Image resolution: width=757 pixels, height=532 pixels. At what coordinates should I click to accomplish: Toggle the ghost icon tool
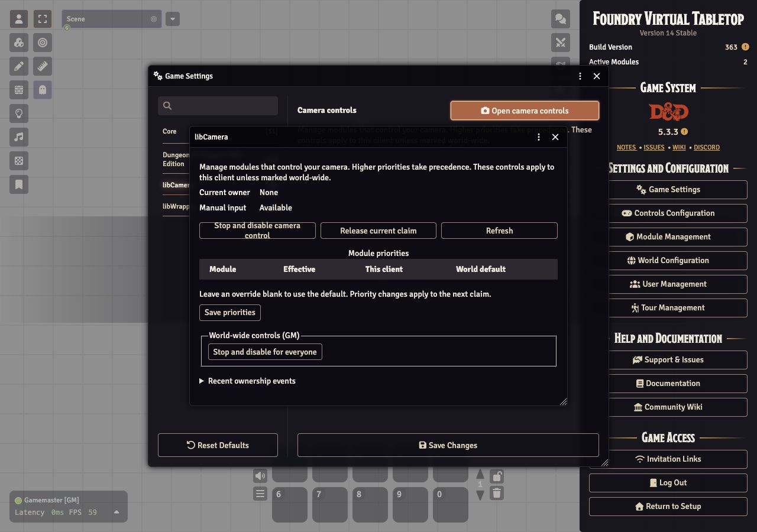pyautogui.click(x=43, y=90)
